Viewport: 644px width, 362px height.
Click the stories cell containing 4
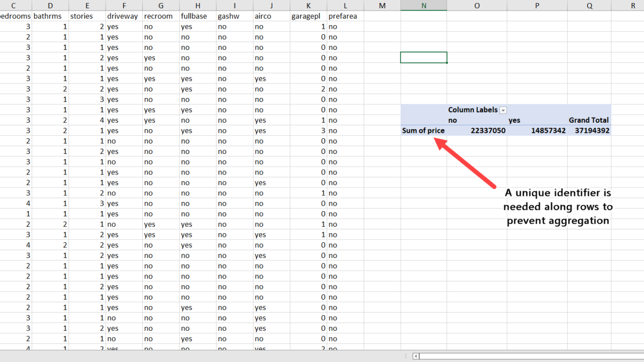coord(87,120)
